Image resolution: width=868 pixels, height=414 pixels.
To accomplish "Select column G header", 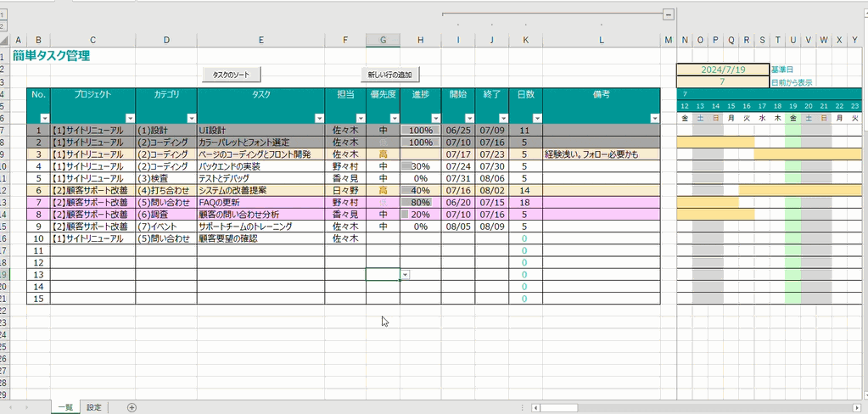I will point(383,40).
